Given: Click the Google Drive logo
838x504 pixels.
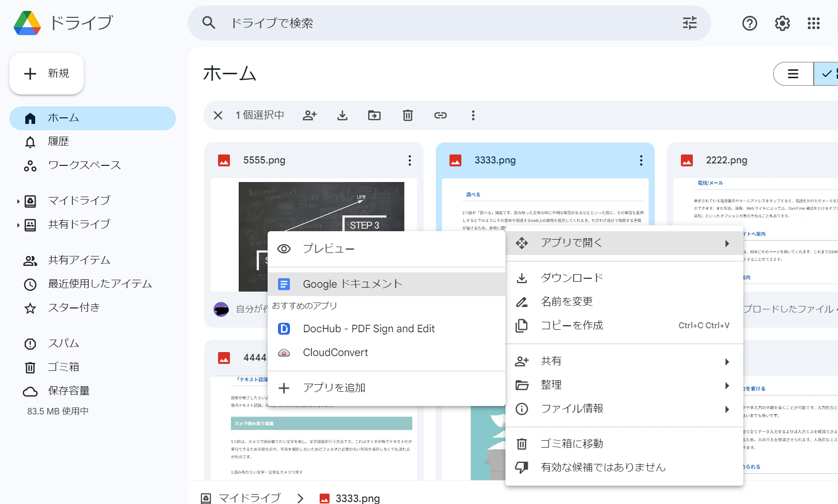Looking at the screenshot, I should click(x=27, y=23).
